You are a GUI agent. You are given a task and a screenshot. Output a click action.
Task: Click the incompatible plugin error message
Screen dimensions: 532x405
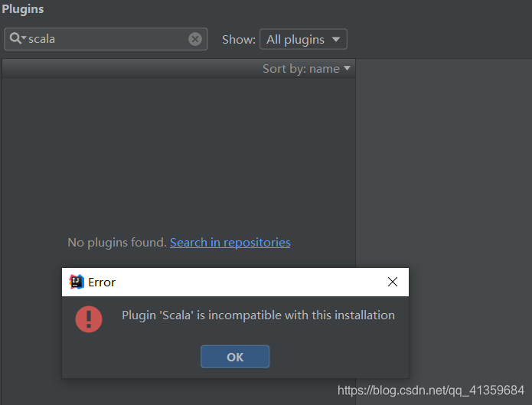[x=258, y=315]
